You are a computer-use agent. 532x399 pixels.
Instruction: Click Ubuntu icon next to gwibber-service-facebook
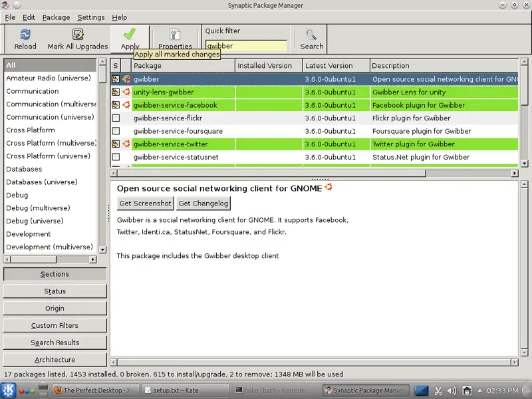(126, 105)
